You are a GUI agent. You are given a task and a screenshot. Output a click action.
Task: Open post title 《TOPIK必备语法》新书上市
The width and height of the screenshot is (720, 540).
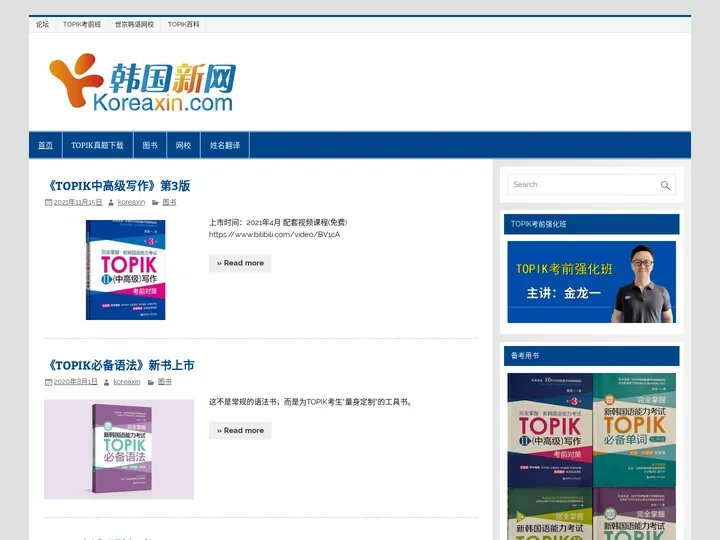tap(119, 366)
